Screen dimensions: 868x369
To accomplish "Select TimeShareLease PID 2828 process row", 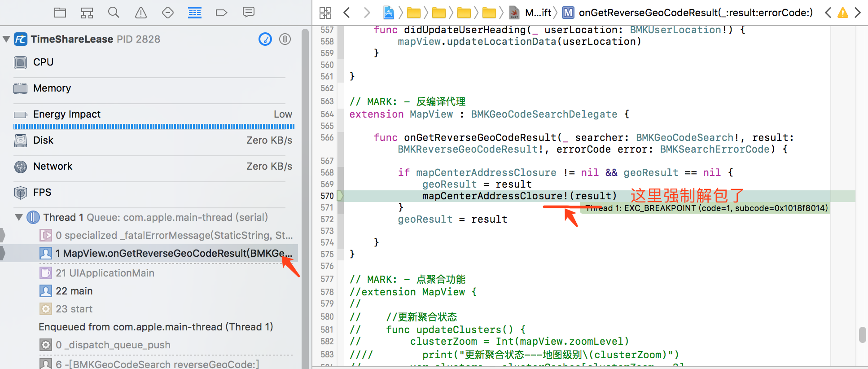I will (149, 39).
